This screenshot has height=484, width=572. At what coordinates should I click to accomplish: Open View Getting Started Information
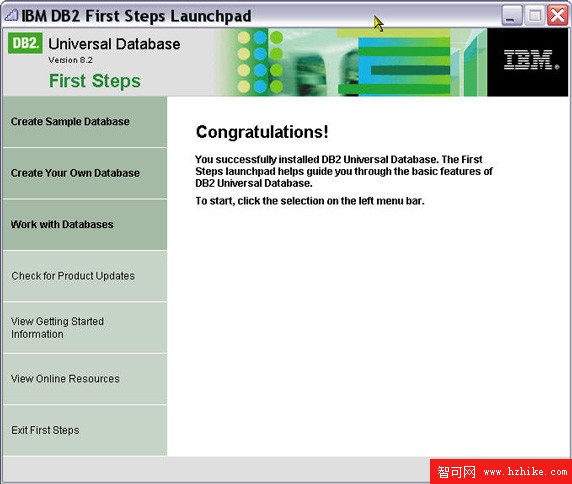click(x=85, y=328)
